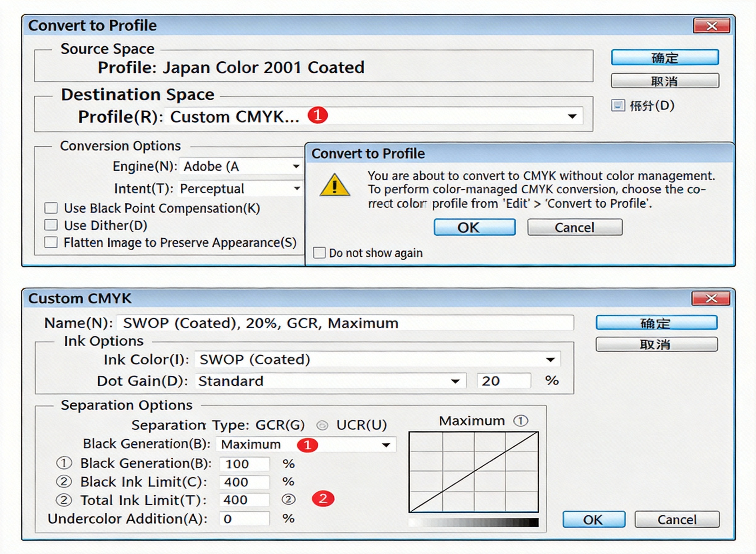The image size is (756, 554).
Task: Select the UCR separation type radio button
Action: coord(322,425)
